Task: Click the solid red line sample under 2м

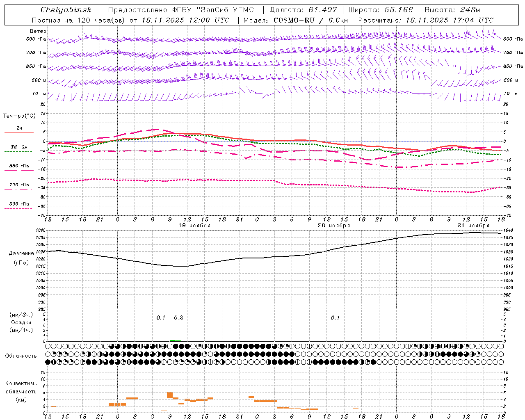Action: point(19,132)
